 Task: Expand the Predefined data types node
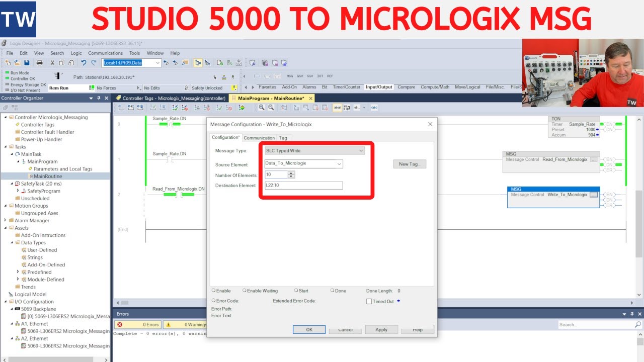click(18, 272)
